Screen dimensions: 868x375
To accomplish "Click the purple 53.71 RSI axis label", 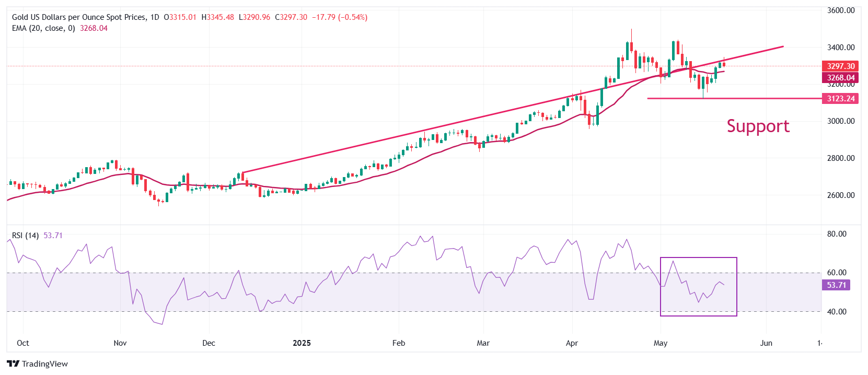I will (836, 285).
